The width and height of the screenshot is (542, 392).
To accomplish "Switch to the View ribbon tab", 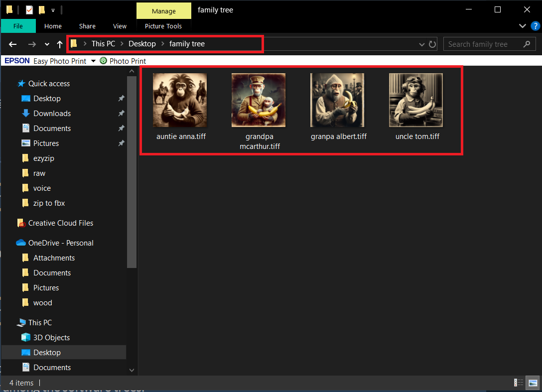I will pos(120,26).
